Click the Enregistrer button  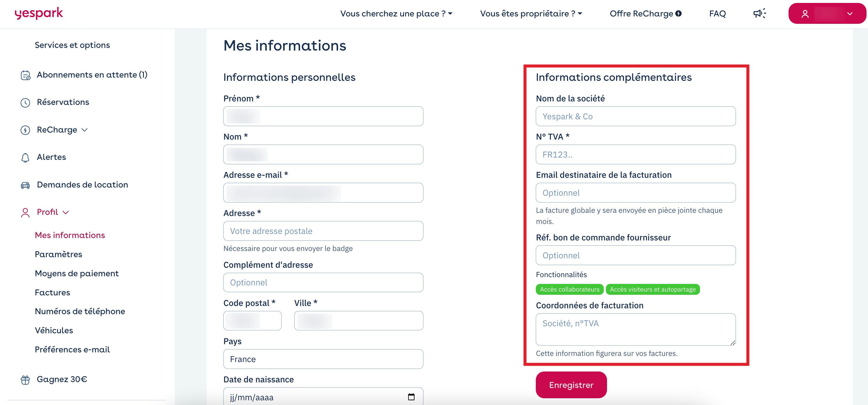tap(571, 385)
